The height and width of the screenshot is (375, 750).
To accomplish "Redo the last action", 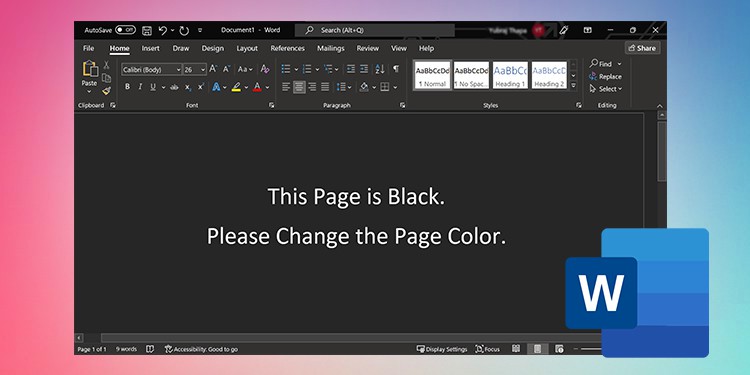I will [184, 30].
